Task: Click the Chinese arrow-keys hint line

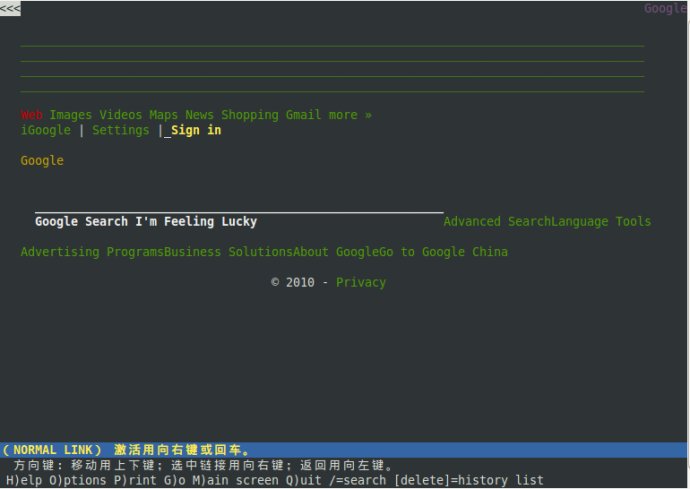Action: coord(202,465)
